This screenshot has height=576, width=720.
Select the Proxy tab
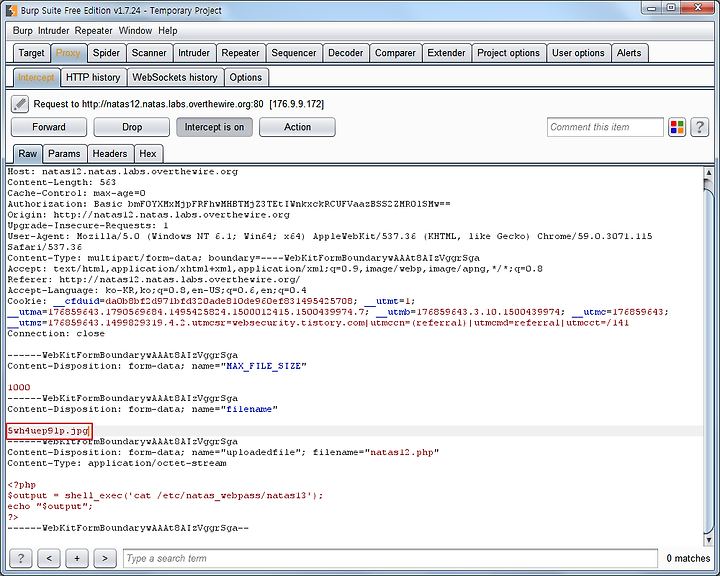[68, 53]
